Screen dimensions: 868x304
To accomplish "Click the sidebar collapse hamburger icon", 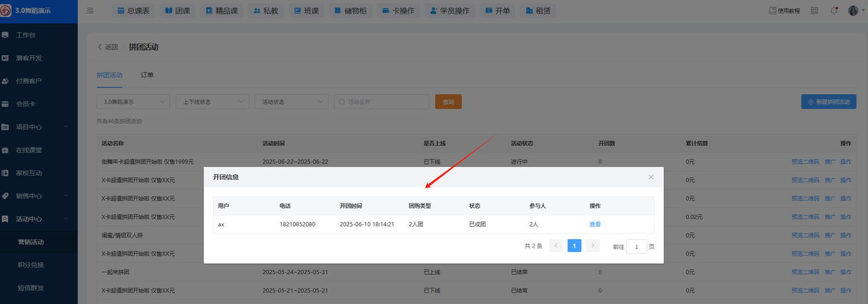I will pyautogui.click(x=90, y=11).
